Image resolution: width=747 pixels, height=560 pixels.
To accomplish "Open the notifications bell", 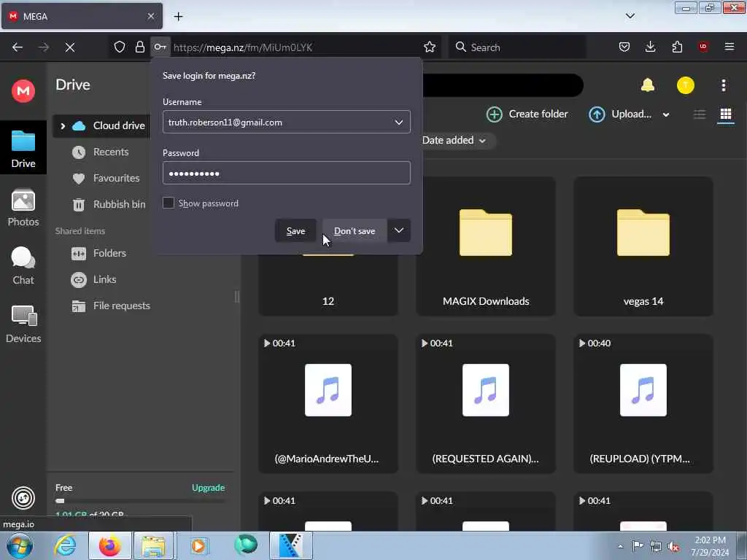I will point(648,85).
